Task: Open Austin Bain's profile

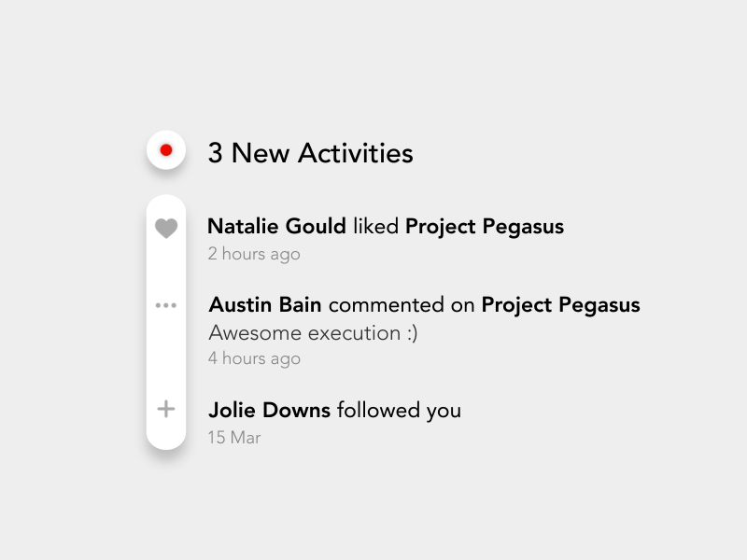Action: (265, 304)
